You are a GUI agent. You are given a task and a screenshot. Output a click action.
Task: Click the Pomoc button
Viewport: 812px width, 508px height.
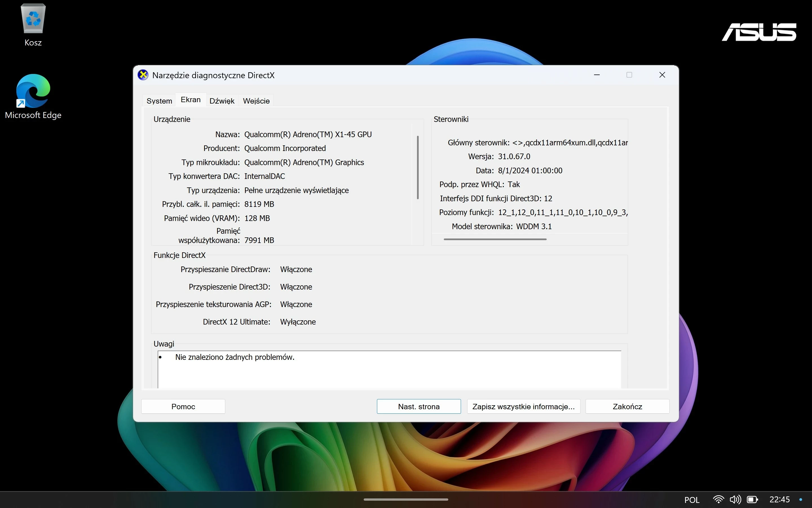[x=183, y=406]
